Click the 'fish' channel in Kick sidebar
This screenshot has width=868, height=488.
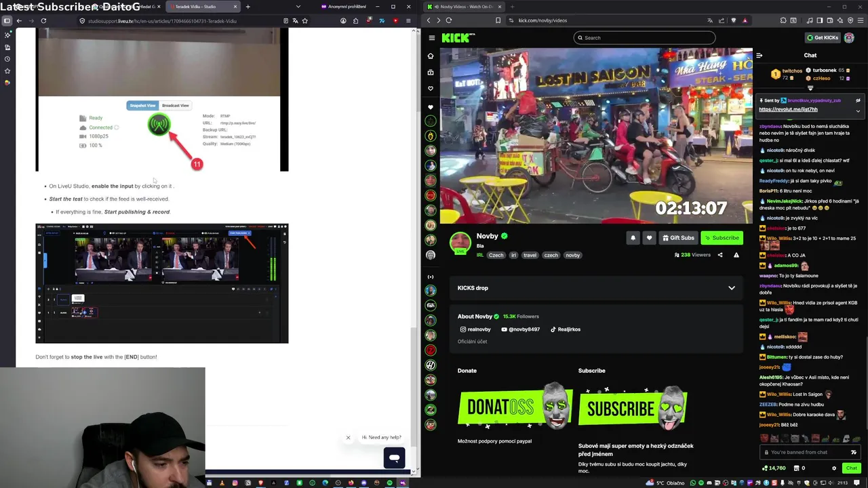[x=430, y=306]
